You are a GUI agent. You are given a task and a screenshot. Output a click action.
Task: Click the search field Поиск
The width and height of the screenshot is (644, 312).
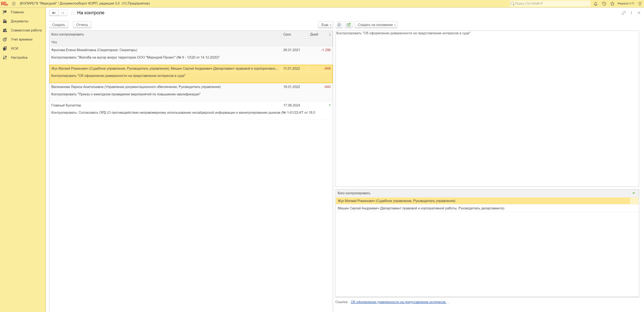550,4
